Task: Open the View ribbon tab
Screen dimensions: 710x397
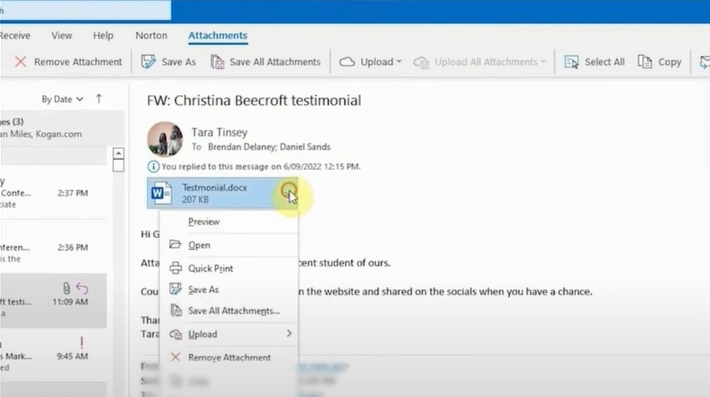Action: tap(62, 35)
